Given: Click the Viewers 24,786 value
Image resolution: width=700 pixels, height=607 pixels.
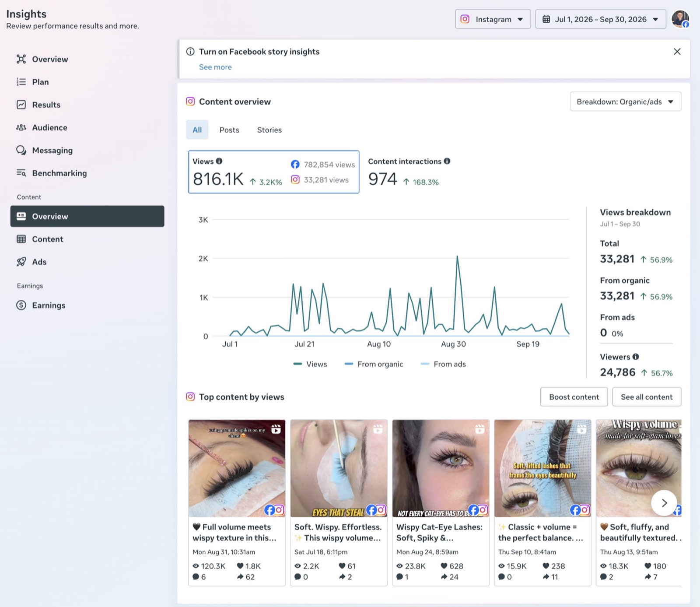Looking at the screenshot, I should click(x=617, y=372).
